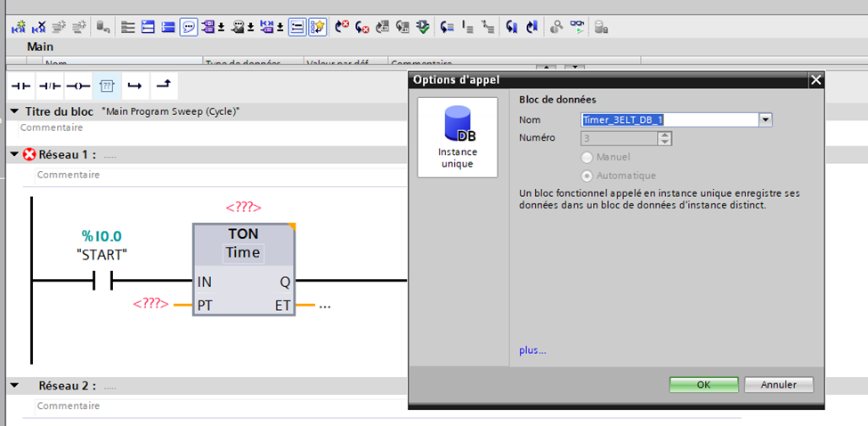Image resolution: width=868 pixels, height=426 pixels.
Task: Click the red error icon on Réseau 1
Action: tap(29, 154)
